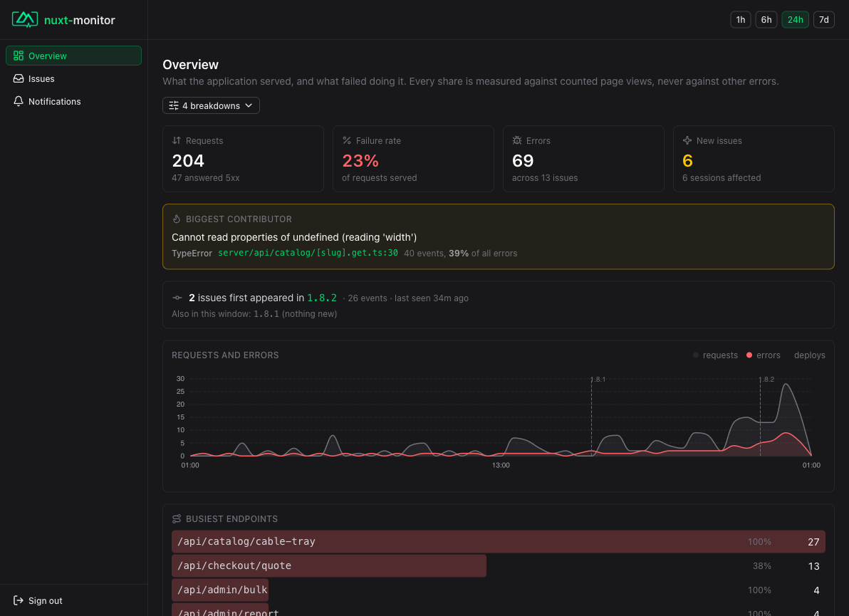
Task: Open the /api/admin/bulk endpoint row
Action: pos(498,590)
